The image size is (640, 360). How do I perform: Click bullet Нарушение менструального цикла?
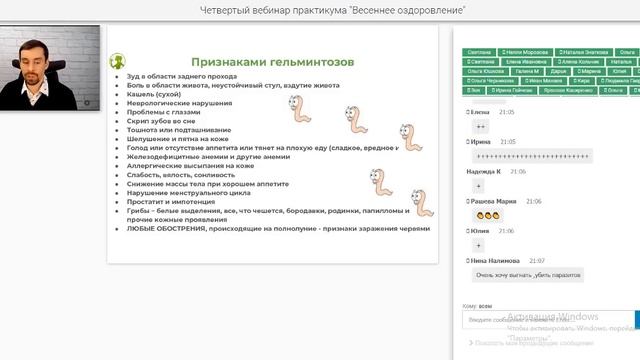click(189, 193)
